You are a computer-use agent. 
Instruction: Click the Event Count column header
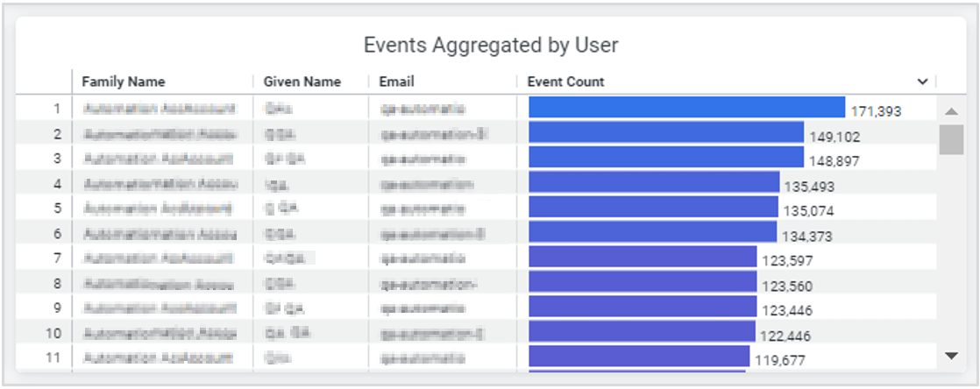(565, 81)
